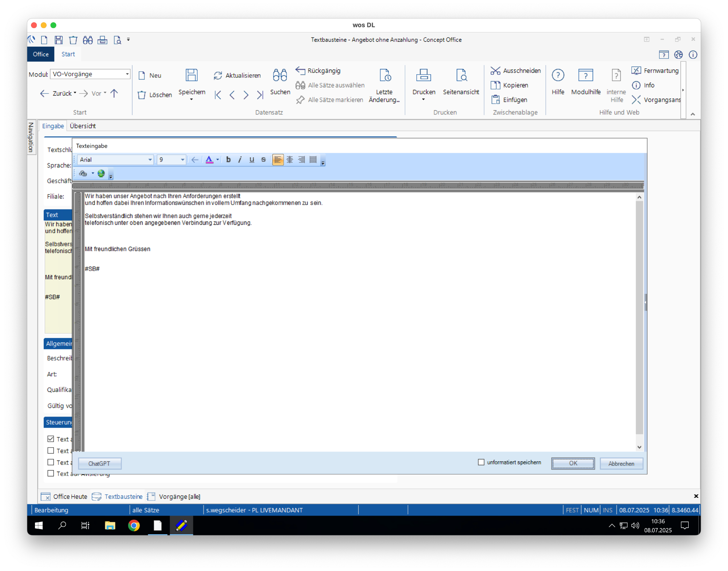Image resolution: width=728 pixels, height=571 pixels.
Task: Jump to last record arrow
Action: (260, 95)
